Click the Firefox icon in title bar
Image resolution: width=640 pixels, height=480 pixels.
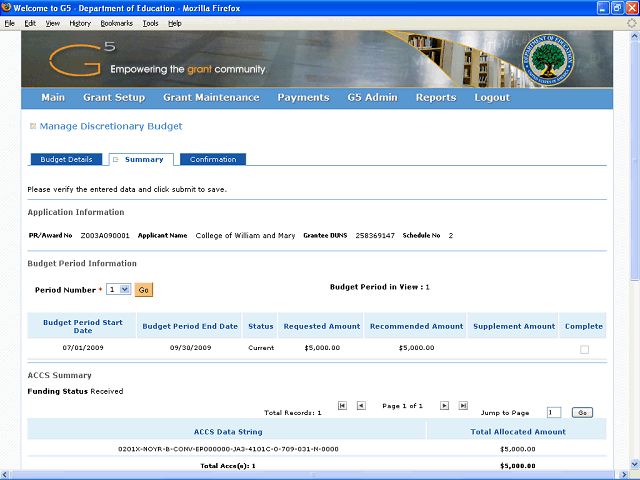tap(8, 7)
